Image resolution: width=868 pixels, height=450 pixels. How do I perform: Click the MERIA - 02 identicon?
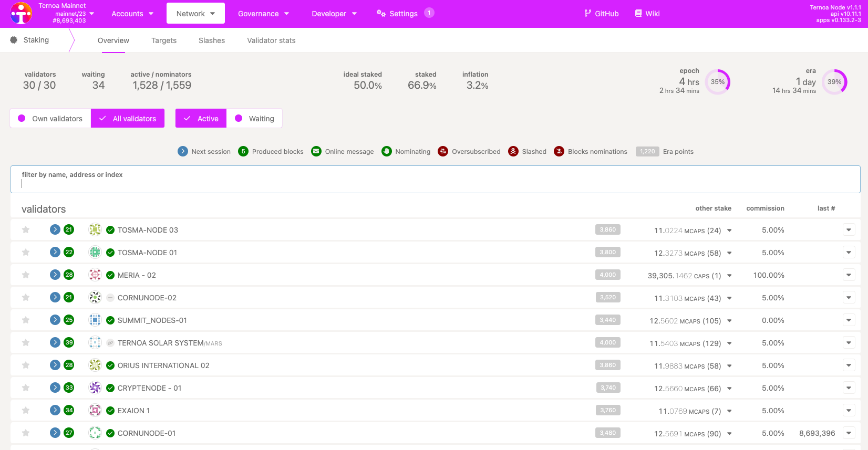95,275
